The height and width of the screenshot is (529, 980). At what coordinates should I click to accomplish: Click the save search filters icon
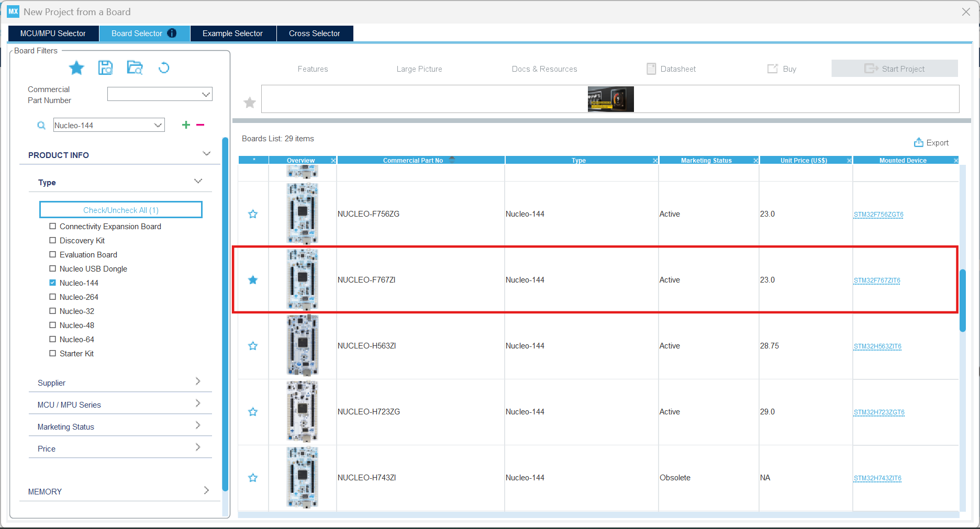pyautogui.click(x=105, y=68)
